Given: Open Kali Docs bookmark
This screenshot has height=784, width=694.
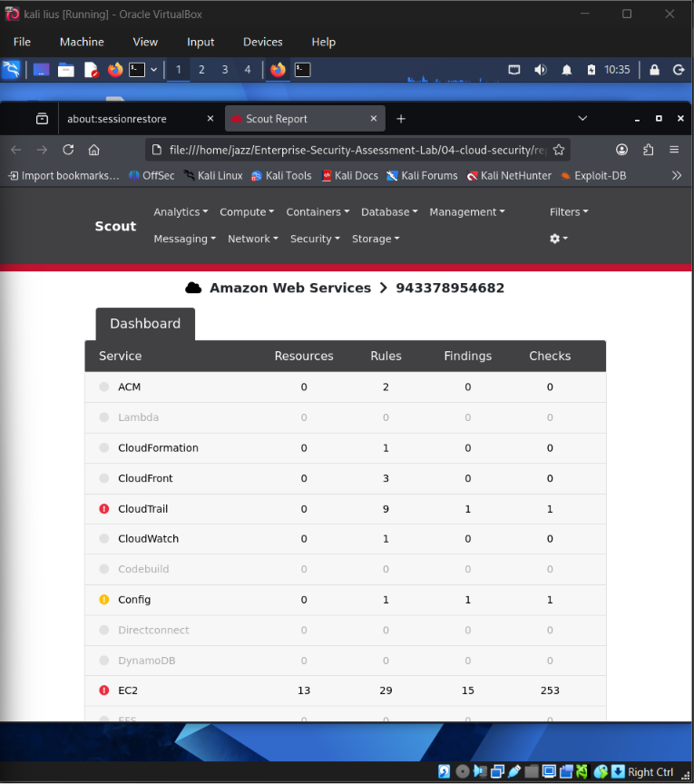Looking at the screenshot, I should pos(350,175).
